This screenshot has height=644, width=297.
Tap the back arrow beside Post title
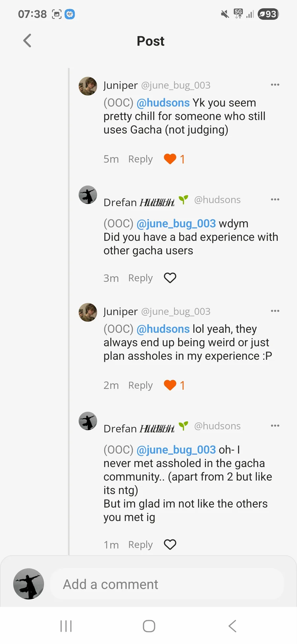27,41
